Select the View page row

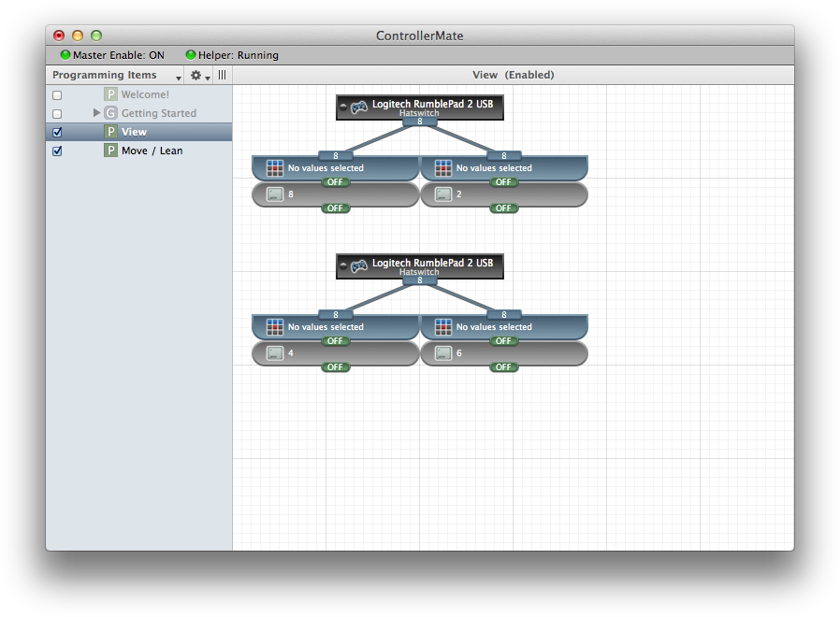[139, 132]
